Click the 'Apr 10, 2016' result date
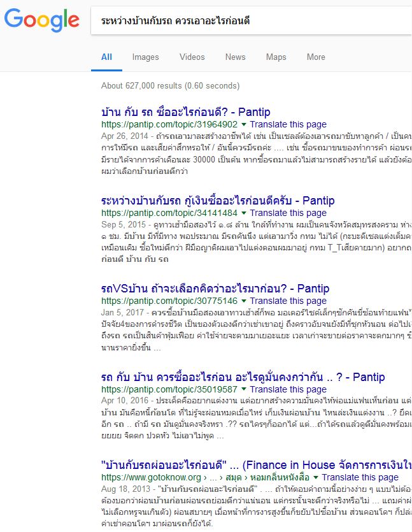The width and height of the screenshot is (412, 532). [125, 400]
